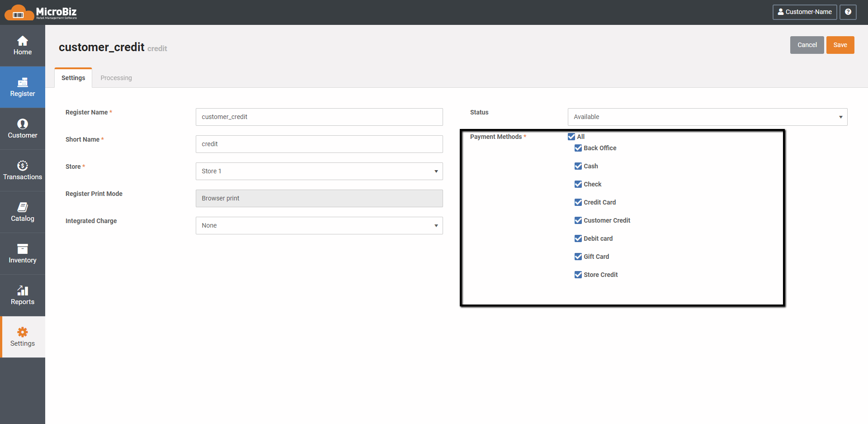Switch to the Processing tab
This screenshot has width=868, height=424.
pos(116,78)
